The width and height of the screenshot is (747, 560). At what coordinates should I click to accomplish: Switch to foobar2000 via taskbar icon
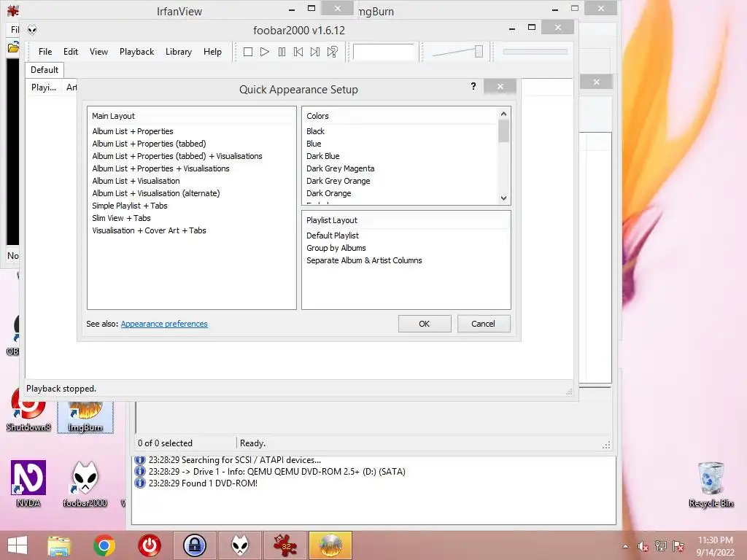tap(239, 545)
